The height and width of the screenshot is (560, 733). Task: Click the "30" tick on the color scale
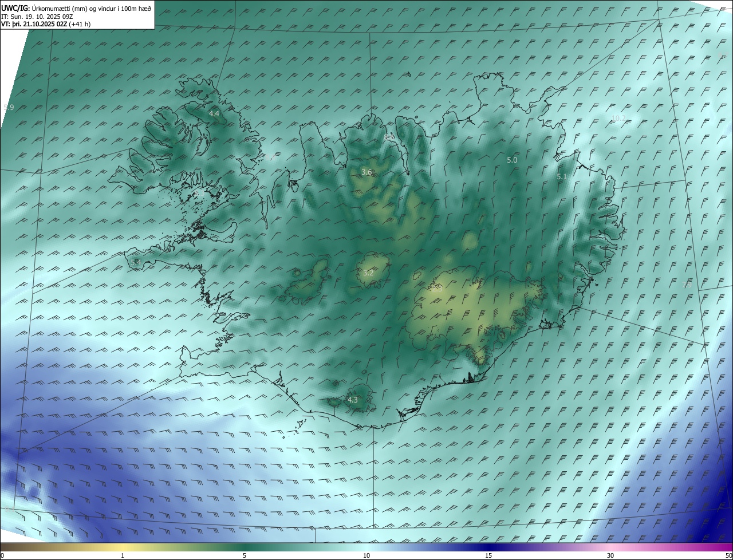[610, 555]
